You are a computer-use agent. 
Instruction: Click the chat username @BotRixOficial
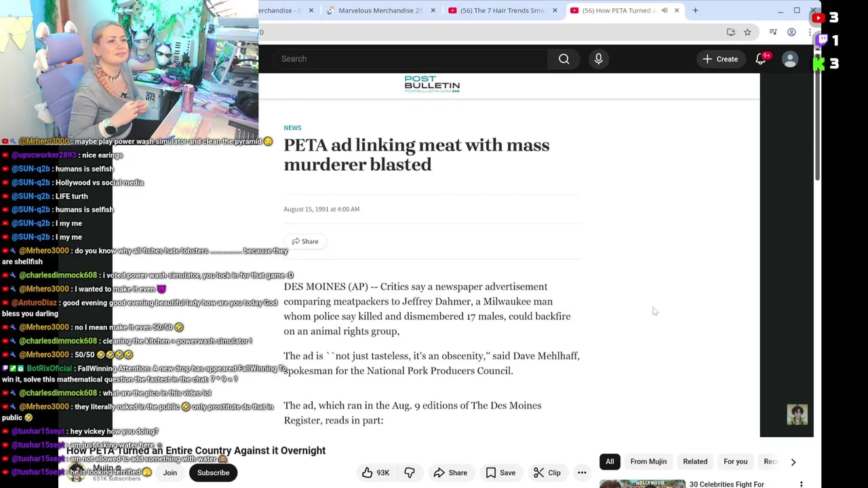point(50,369)
